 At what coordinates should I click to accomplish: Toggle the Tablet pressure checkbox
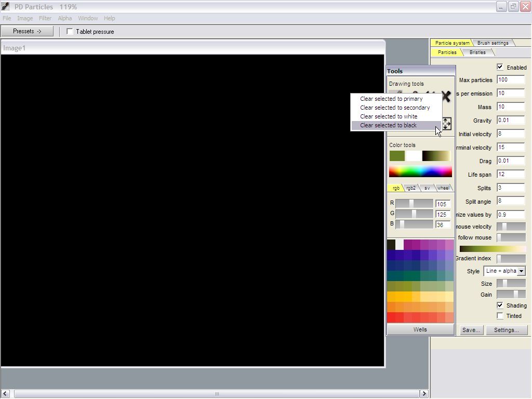tap(70, 32)
